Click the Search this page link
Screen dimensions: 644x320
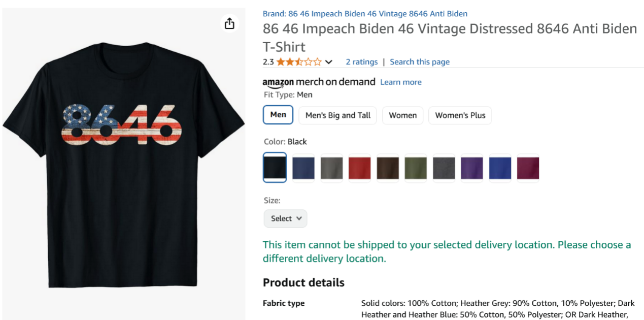(420, 62)
